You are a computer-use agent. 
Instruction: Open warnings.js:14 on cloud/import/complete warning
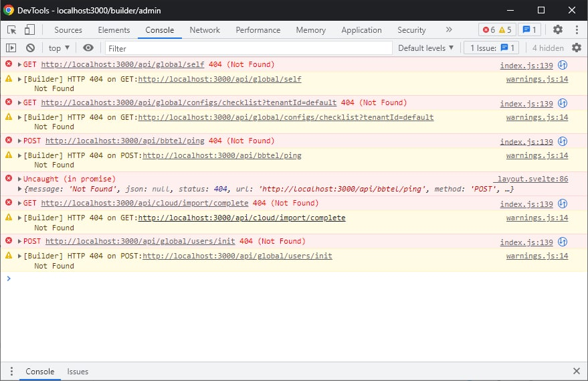(537, 218)
